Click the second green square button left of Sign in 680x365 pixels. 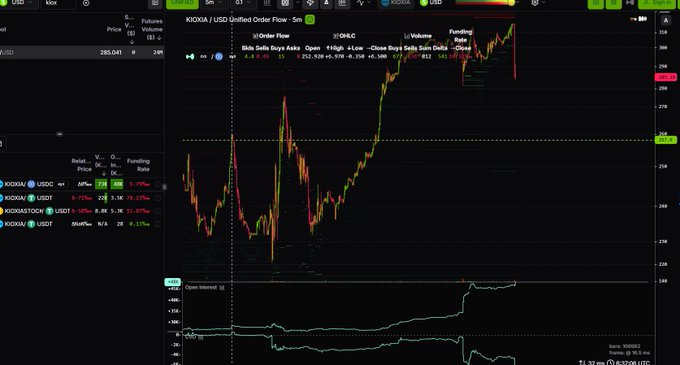[x=613, y=3]
